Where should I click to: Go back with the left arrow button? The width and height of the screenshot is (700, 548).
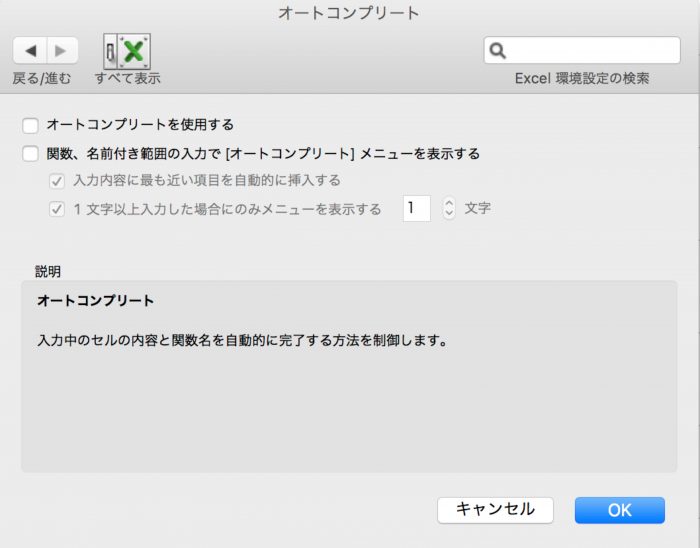(30, 50)
